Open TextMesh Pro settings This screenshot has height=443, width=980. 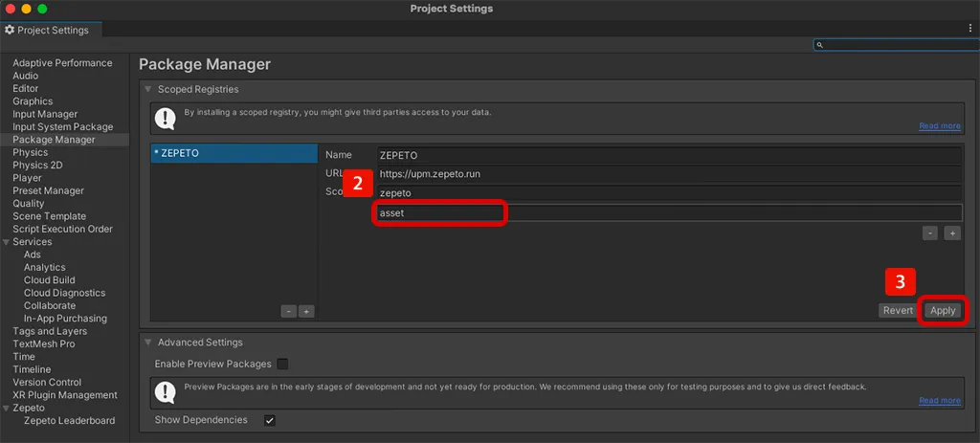pyautogui.click(x=43, y=343)
